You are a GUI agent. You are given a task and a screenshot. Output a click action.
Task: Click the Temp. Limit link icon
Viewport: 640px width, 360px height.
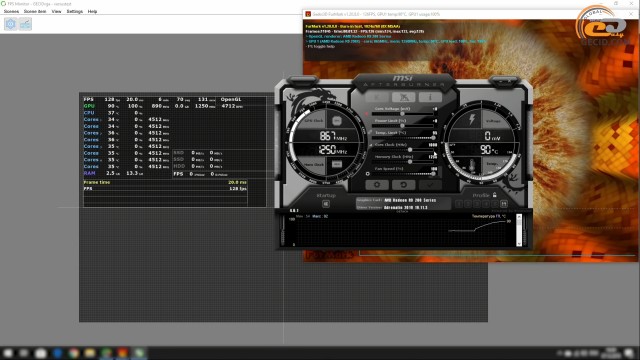click(x=370, y=133)
